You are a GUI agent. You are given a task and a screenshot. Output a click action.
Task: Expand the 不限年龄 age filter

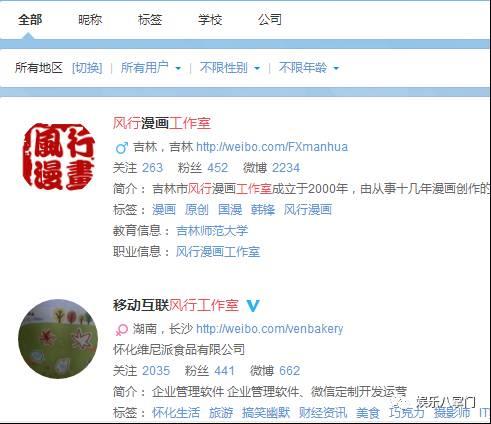[x=309, y=68]
